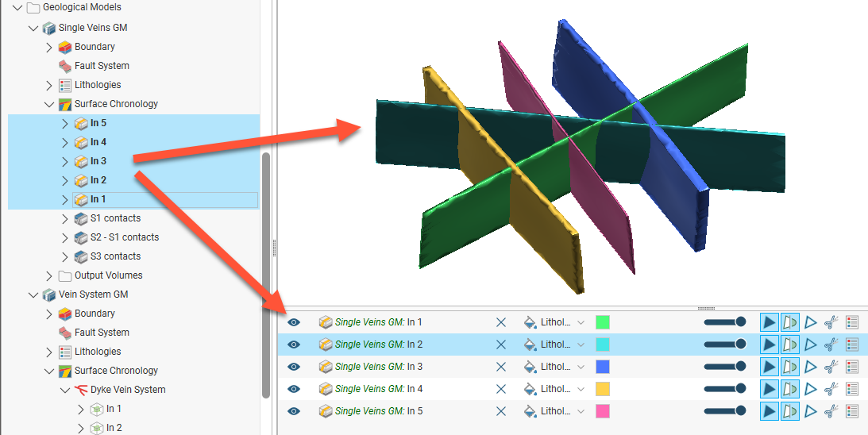Open the Lithology dropdown for In 2
The width and height of the screenshot is (868, 435).
coord(581,345)
